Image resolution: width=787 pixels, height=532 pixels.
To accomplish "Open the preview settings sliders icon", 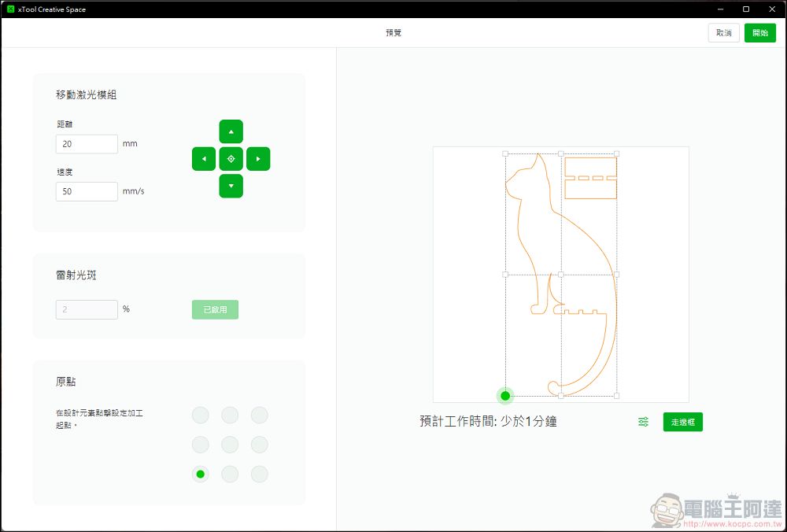I will pyautogui.click(x=643, y=423).
